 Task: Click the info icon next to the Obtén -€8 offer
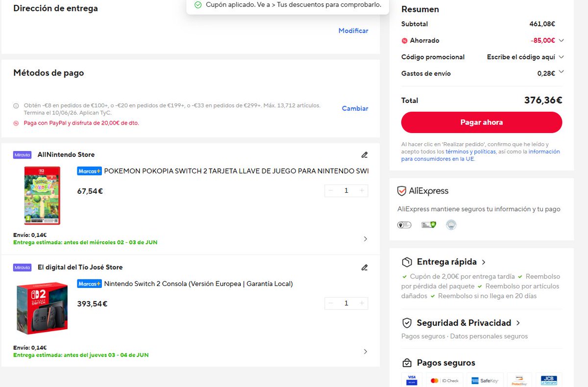pos(16,106)
